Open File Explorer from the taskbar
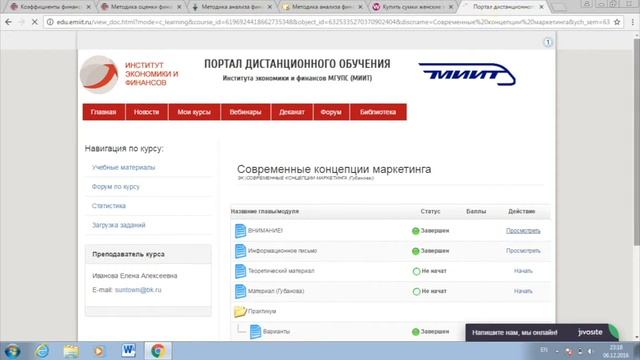The height and width of the screenshot is (360, 640). tap(71, 351)
